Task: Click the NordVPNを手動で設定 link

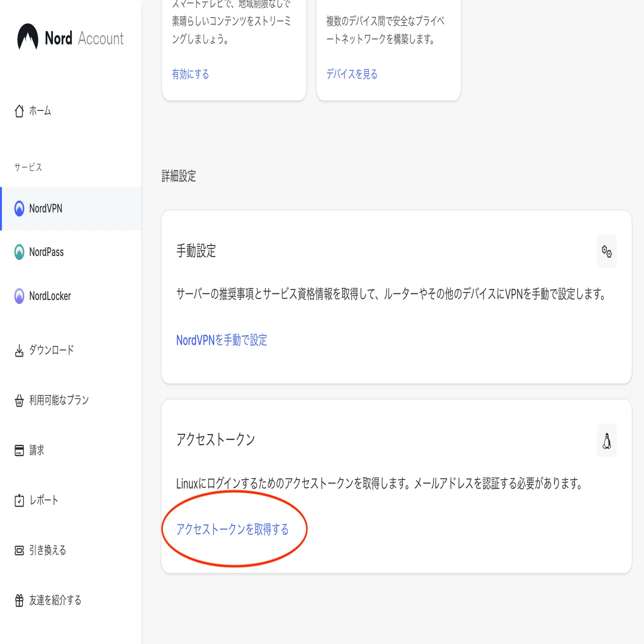Action: [x=221, y=340]
